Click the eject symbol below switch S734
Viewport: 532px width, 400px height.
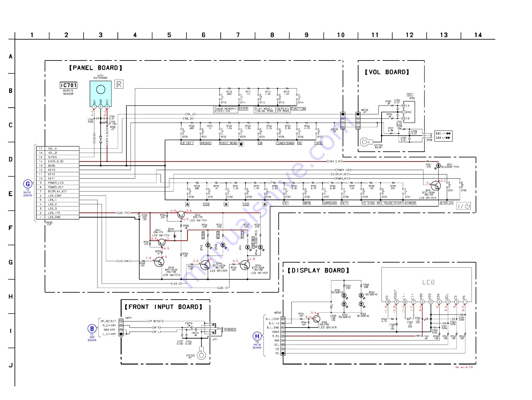(x=265, y=204)
